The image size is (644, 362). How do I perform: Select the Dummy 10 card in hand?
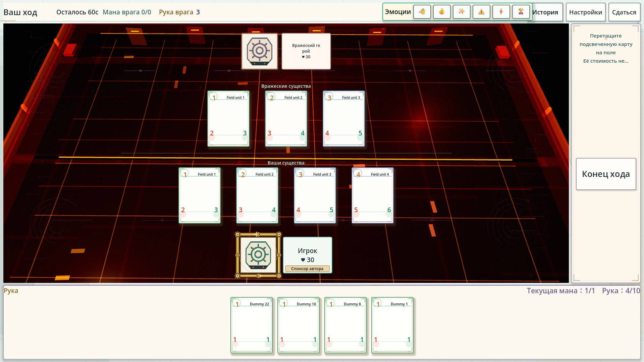(x=299, y=325)
